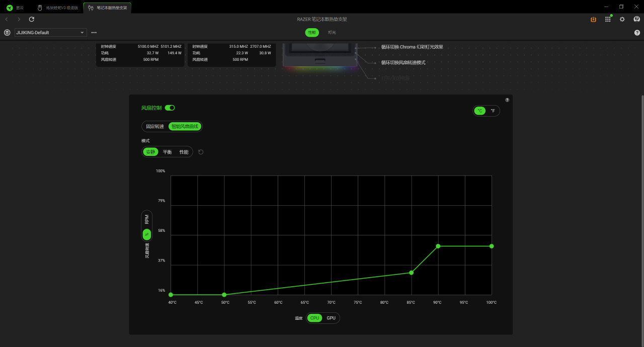Open the three-dot profile options menu

(94, 32)
